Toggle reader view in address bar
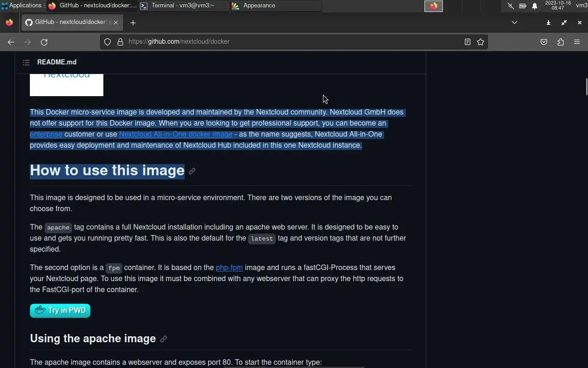This screenshot has height=368, width=588. click(x=468, y=42)
